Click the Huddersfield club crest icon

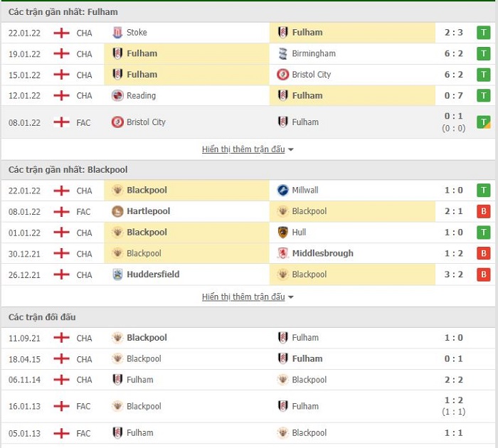[x=117, y=274]
